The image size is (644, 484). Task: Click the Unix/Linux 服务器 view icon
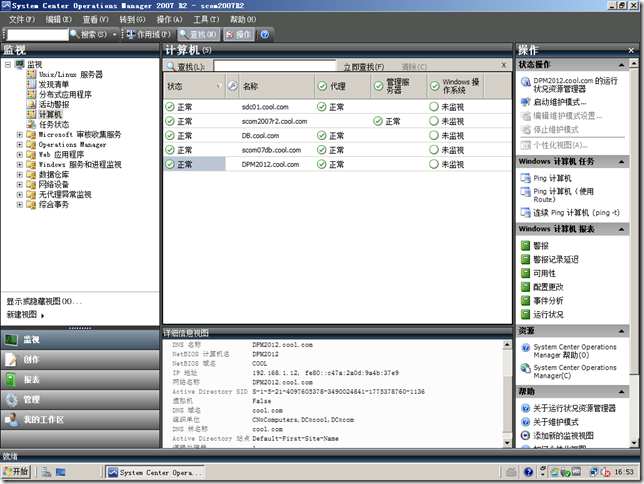coord(31,74)
